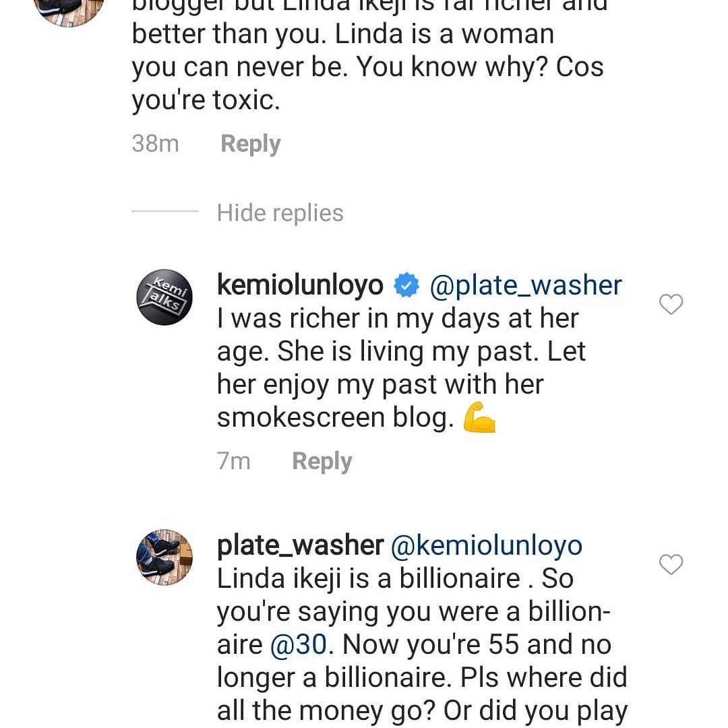Open the kemiolunloyo username link
Viewport: 728px width, 728px height.
coord(299,286)
